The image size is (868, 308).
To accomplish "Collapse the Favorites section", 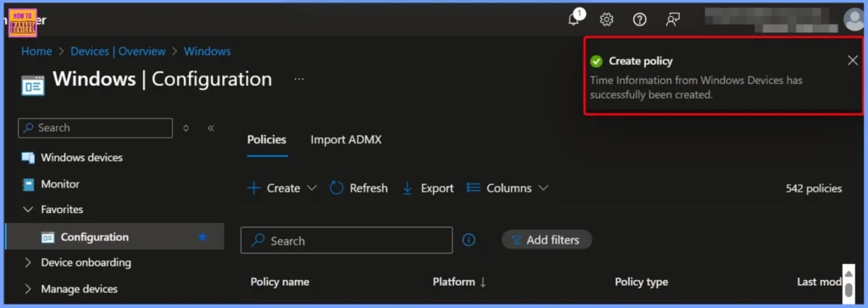I will (28, 210).
